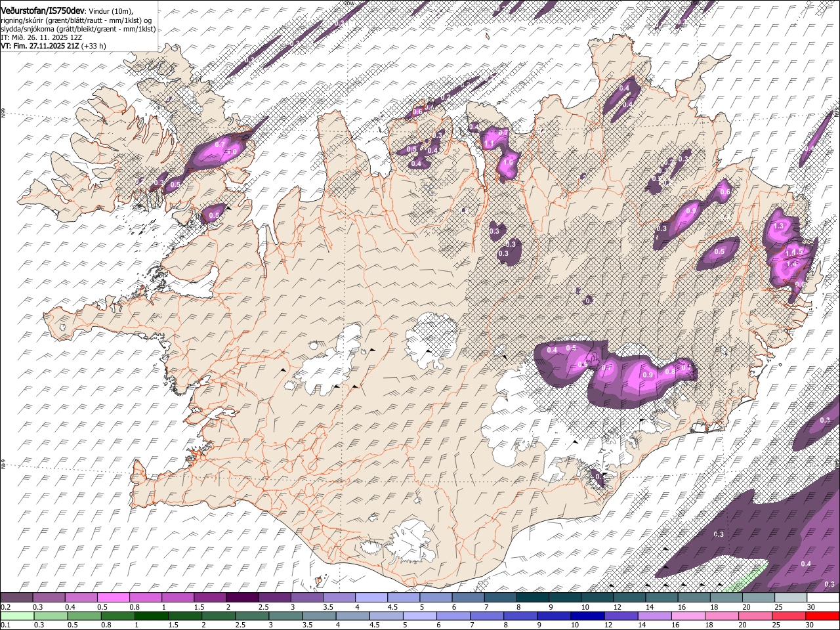The image size is (840, 630).
Task: Click the Veðurstofan/IS750dev title text
Action: click(42, 10)
